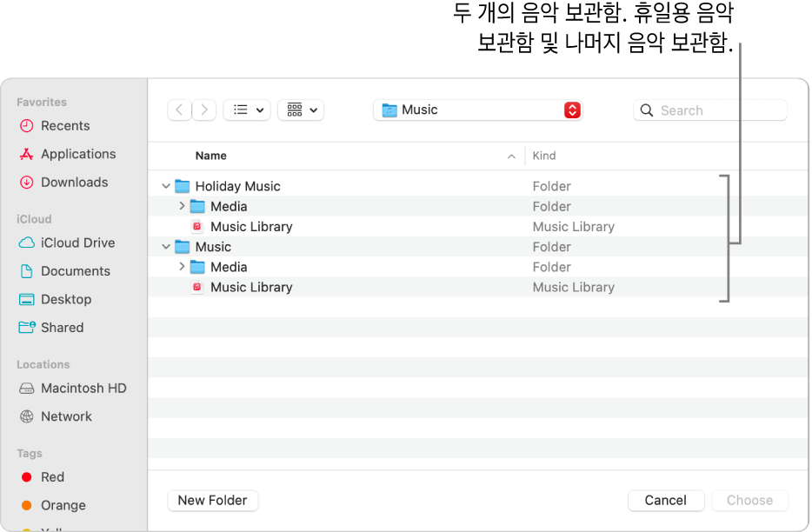Image resolution: width=812 pixels, height=532 pixels.
Task: Collapse the Holiday Music folder
Action: (166, 186)
